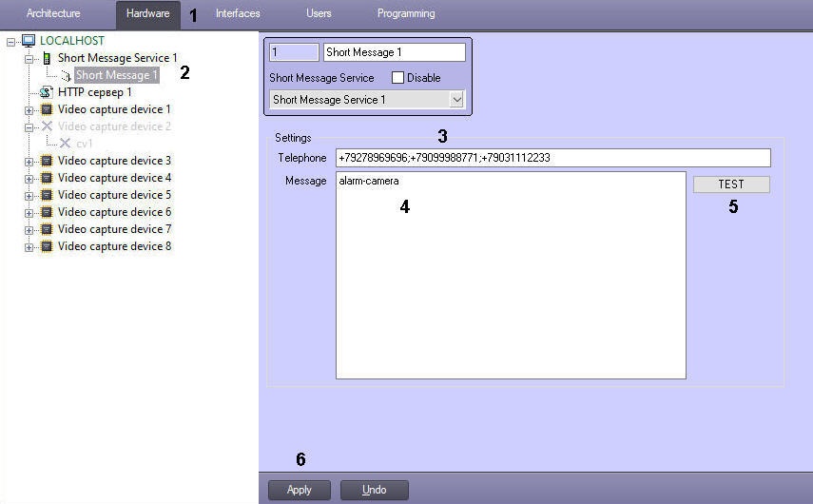Click the Video capture device 1 chip icon
The height and width of the screenshot is (504, 813).
[x=47, y=109]
